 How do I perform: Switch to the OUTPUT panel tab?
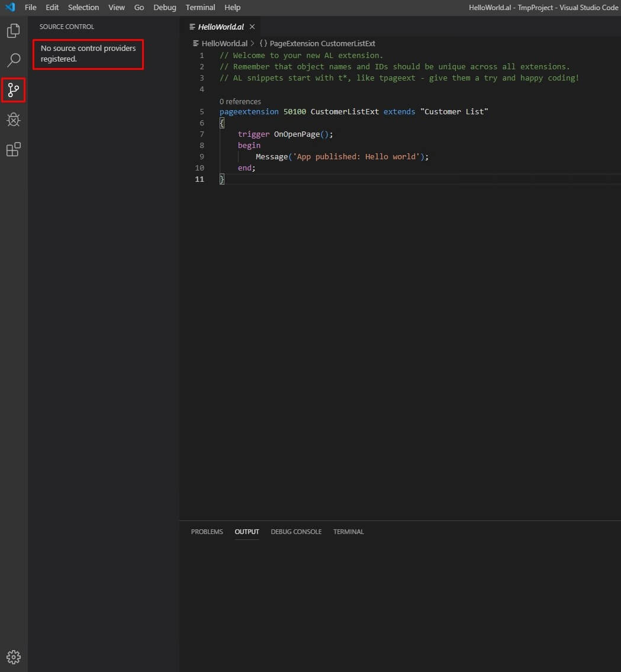click(x=247, y=532)
